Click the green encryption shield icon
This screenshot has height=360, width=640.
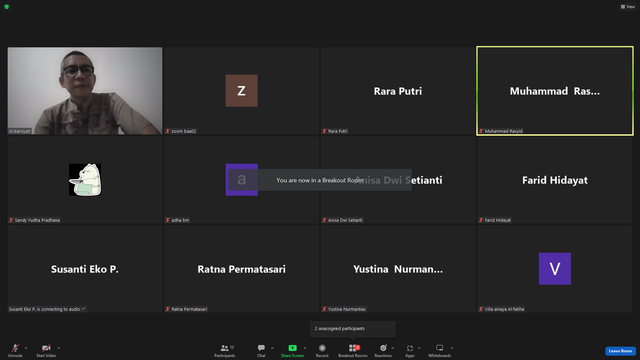click(7, 7)
